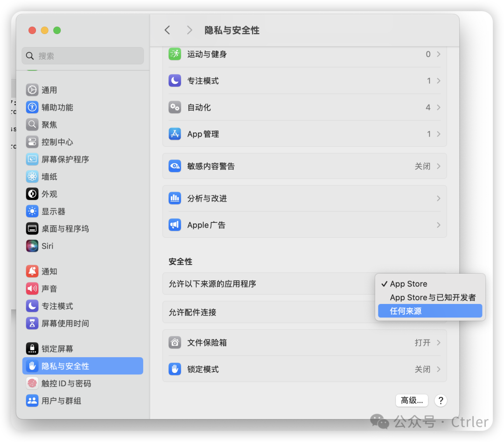Image resolution: width=504 pixels, height=442 pixels.
Task: Click the 搜索 search field
Action: (x=83, y=56)
